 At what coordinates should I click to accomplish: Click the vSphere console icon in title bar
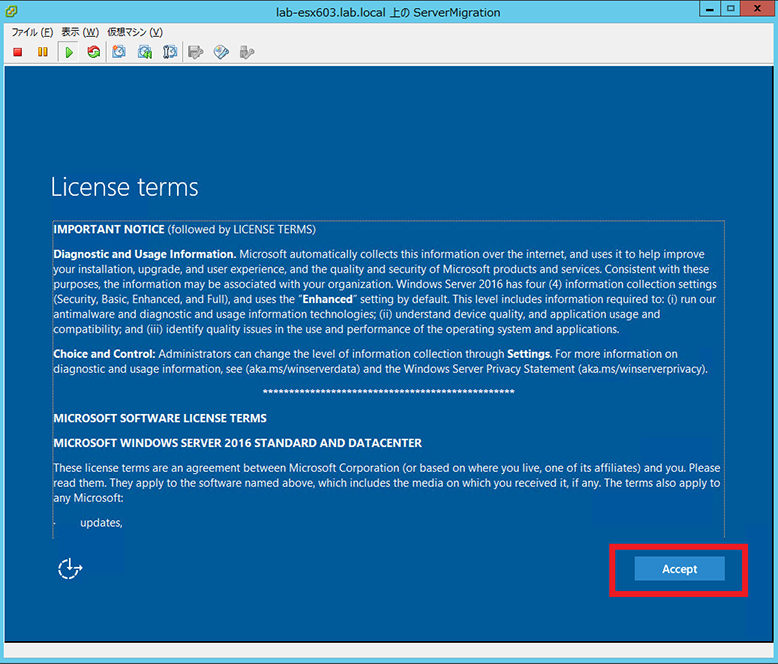click(x=11, y=11)
